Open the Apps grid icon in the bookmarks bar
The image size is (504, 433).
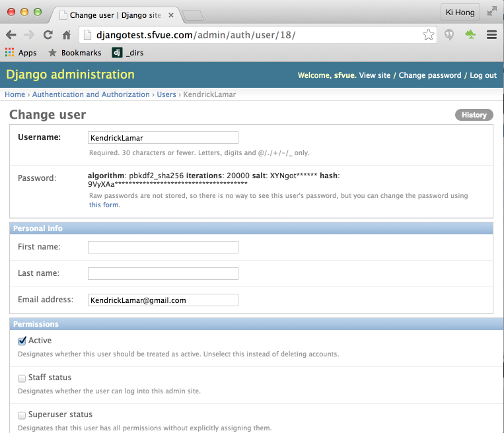coord(9,53)
